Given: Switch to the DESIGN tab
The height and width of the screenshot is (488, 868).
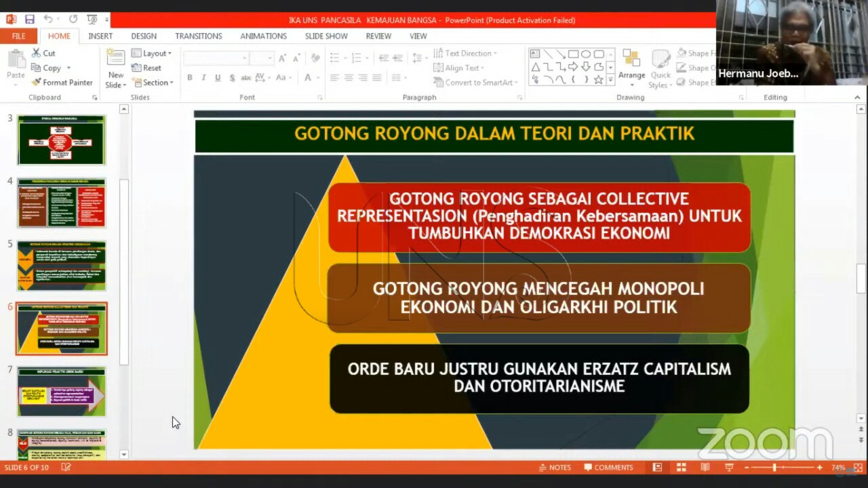Looking at the screenshot, I should [x=144, y=36].
